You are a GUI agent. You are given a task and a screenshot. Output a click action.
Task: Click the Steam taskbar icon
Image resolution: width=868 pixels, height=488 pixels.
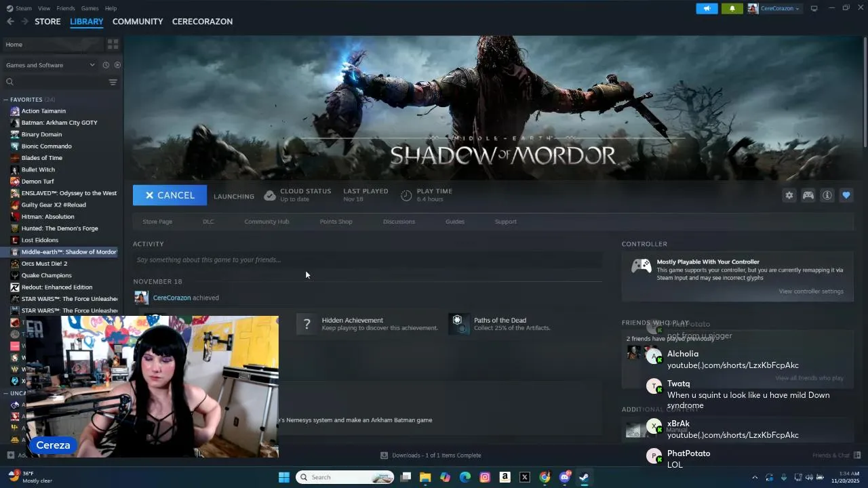[584, 477]
